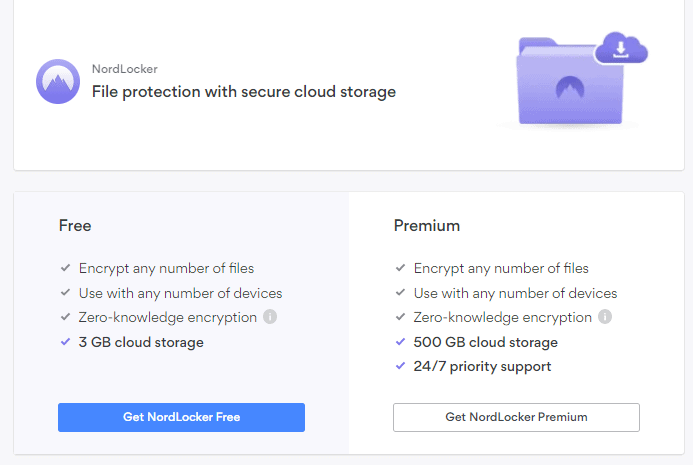Click the 3 GB cloud storage text
This screenshot has height=465, width=693.
(x=141, y=342)
